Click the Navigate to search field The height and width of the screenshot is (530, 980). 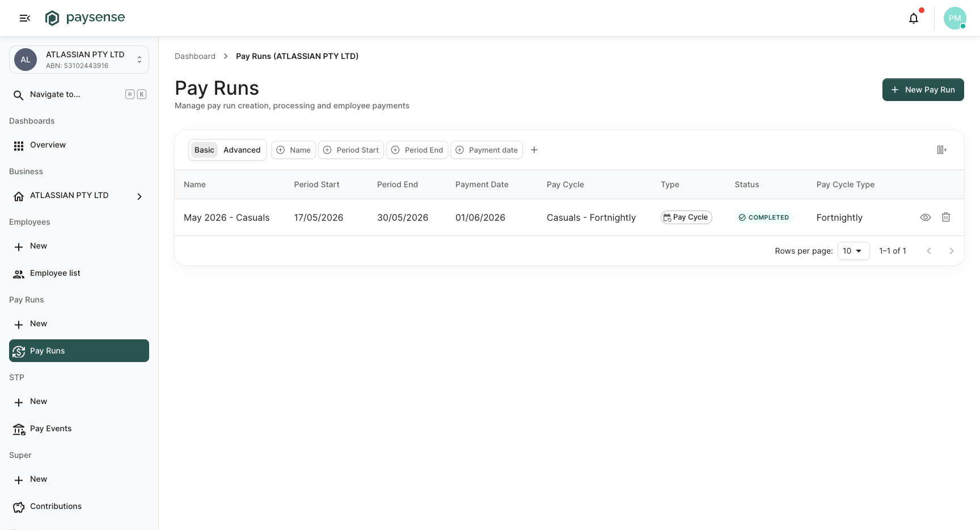point(79,94)
